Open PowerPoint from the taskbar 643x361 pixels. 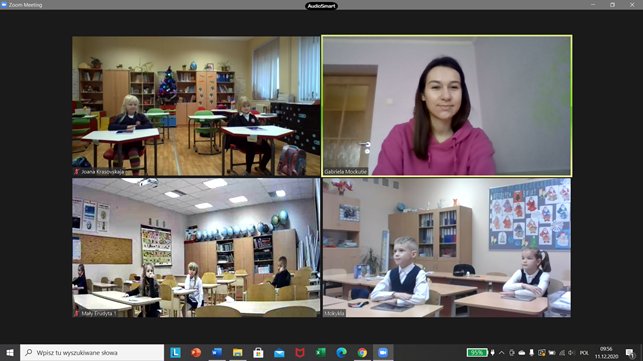point(196,352)
